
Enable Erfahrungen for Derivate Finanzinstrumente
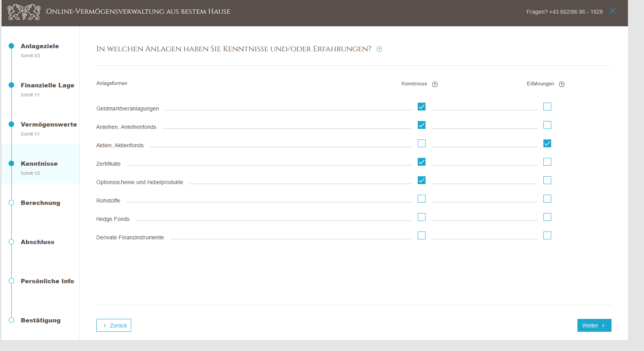pos(547,235)
